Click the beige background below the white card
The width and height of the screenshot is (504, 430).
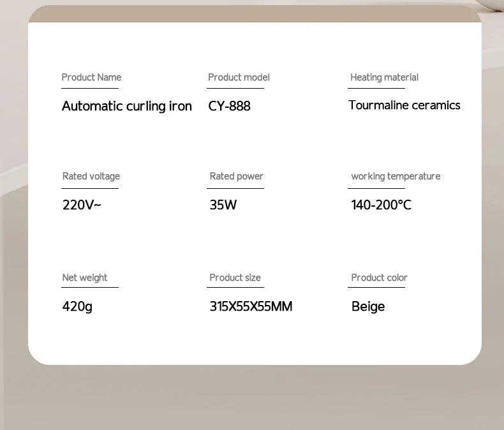coord(255,397)
